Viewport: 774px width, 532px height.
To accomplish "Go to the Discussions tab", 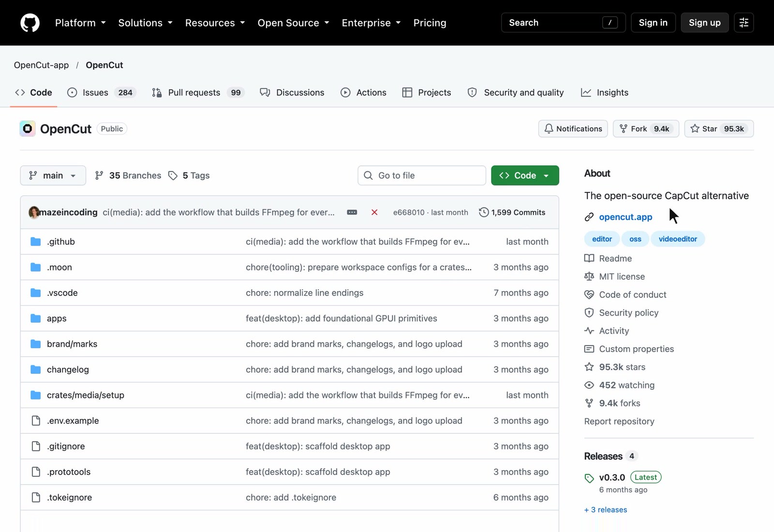I will 292,92.
